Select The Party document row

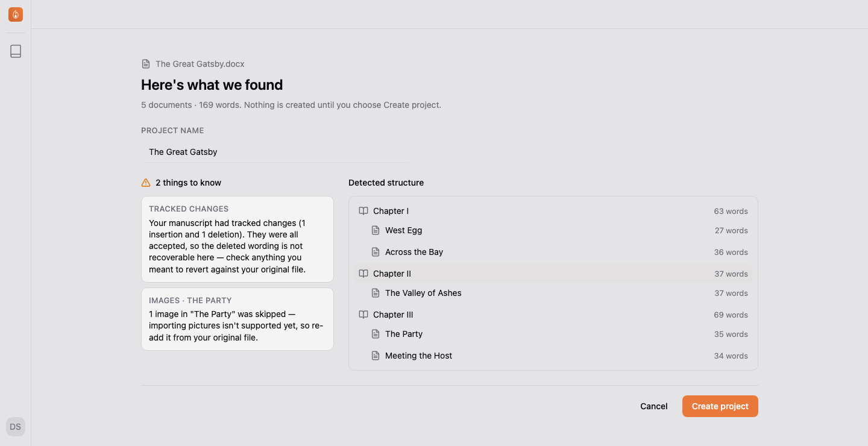[559, 334]
